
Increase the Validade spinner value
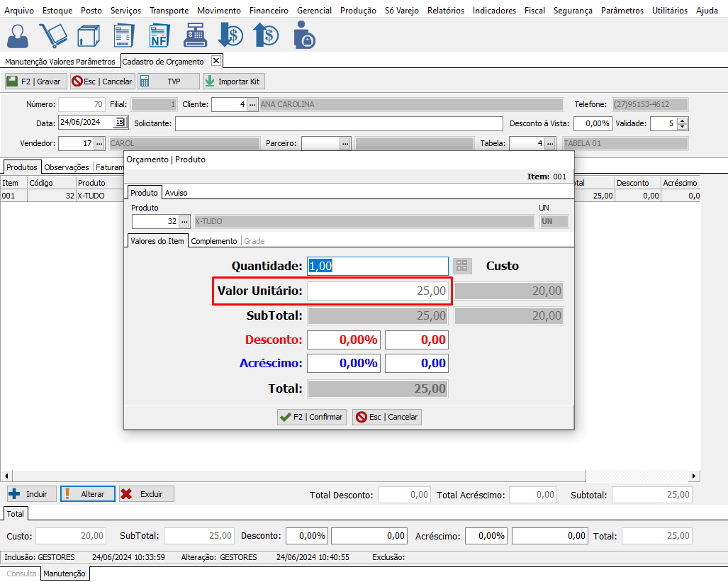[x=683, y=120]
